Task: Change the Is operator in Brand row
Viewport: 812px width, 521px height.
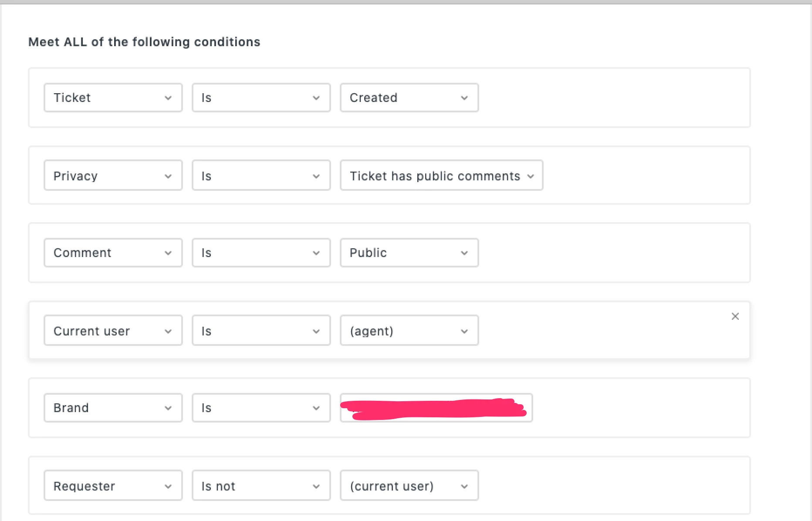Action: (261, 408)
